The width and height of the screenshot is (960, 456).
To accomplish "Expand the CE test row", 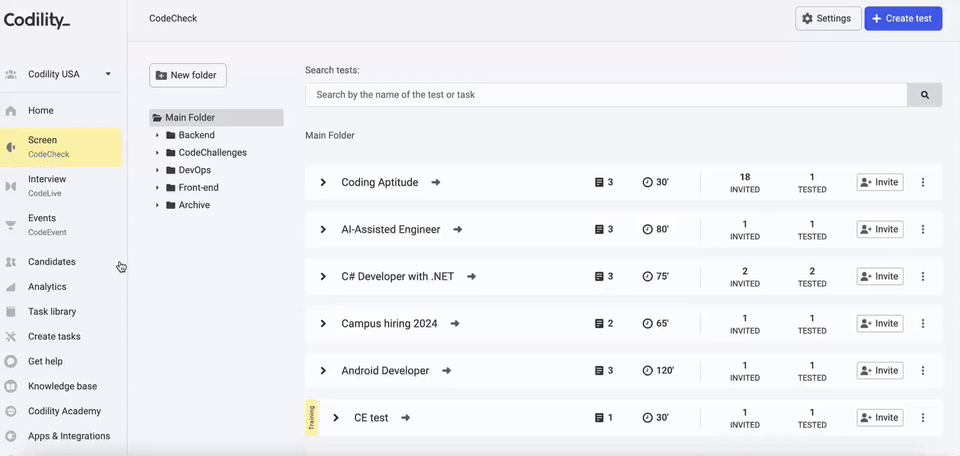I will (x=336, y=418).
